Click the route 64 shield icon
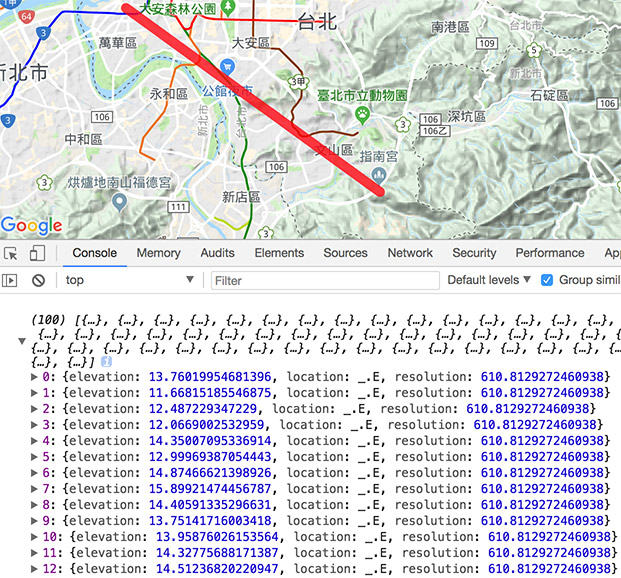This screenshot has width=621, height=578. tap(26, 17)
